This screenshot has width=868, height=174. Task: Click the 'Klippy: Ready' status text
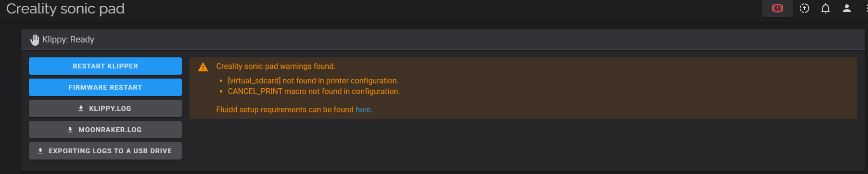pos(68,40)
